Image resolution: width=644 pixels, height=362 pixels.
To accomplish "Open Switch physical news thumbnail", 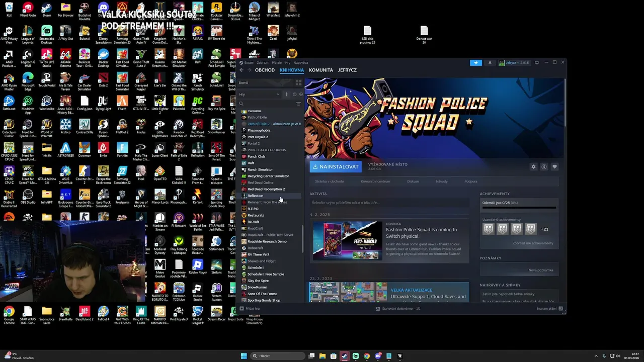I will 348,240.
